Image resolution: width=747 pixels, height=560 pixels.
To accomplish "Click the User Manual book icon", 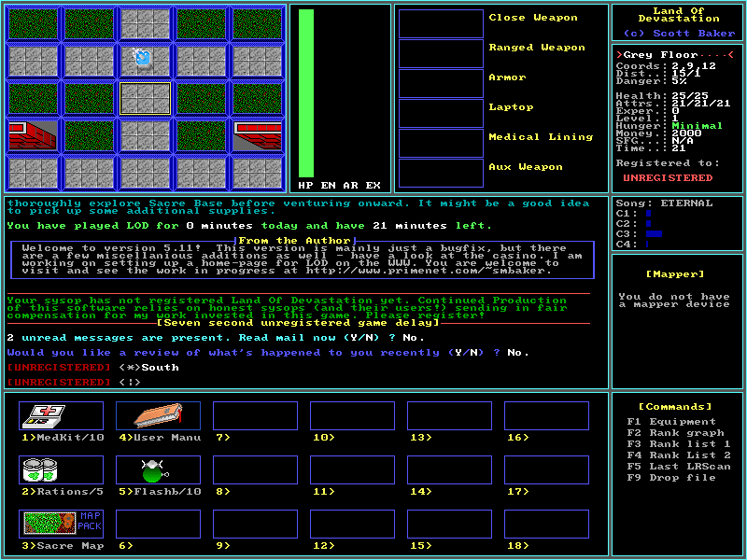I will click(x=158, y=415).
